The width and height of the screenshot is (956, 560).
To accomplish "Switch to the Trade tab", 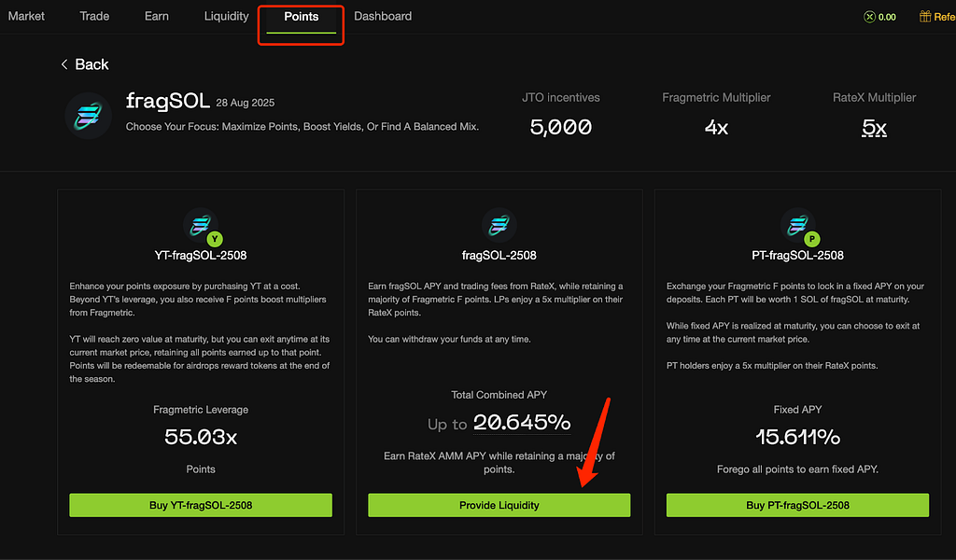I will (x=94, y=17).
